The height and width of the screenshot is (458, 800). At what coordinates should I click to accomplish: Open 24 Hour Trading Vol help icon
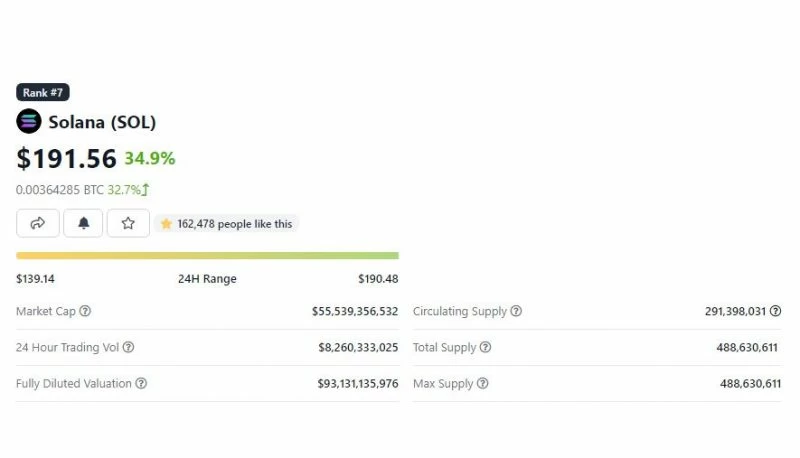[129, 347]
